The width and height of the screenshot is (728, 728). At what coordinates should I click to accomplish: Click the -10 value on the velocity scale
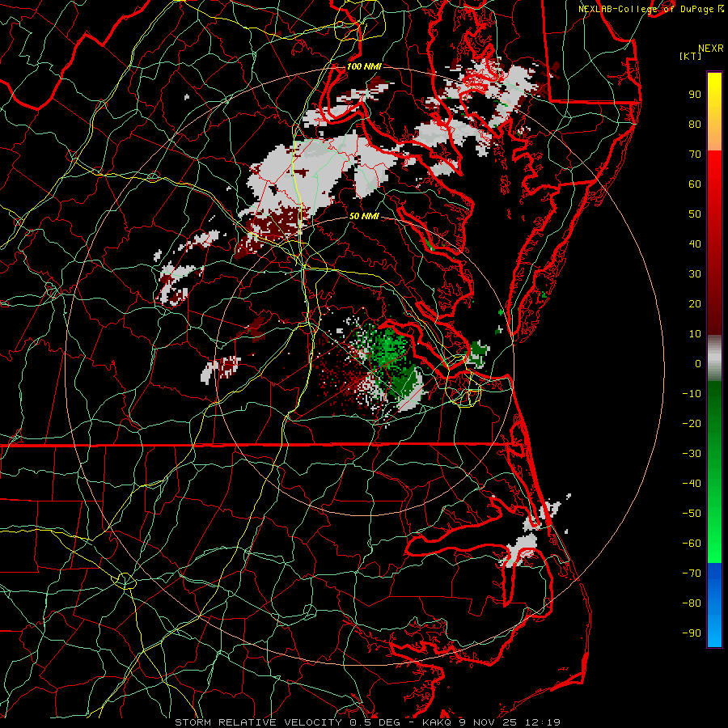pos(692,394)
